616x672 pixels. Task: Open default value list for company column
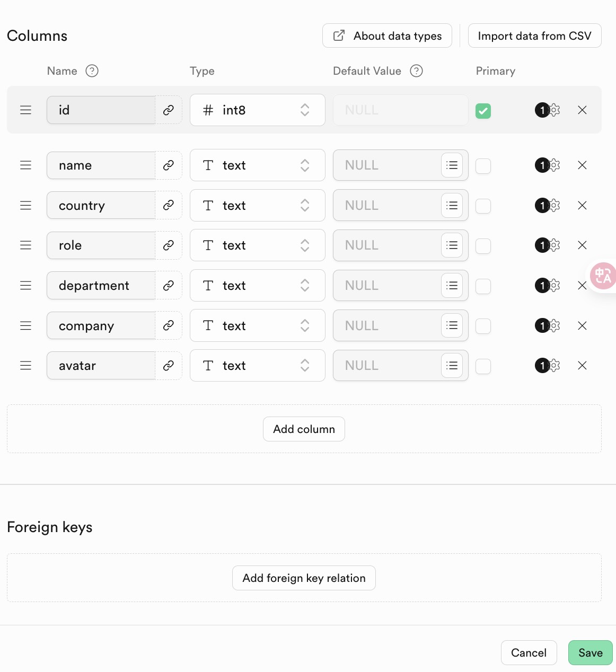click(452, 325)
